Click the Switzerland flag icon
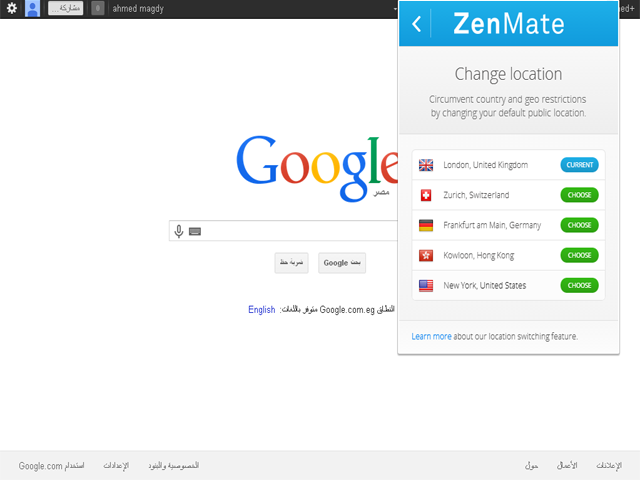Image resolution: width=640 pixels, height=480 pixels. tap(426, 195)
